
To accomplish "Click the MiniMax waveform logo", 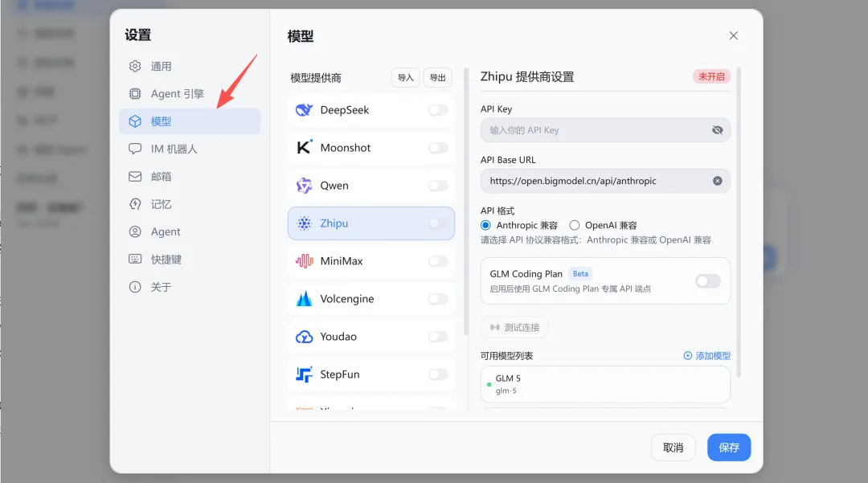I will [304, 260].
